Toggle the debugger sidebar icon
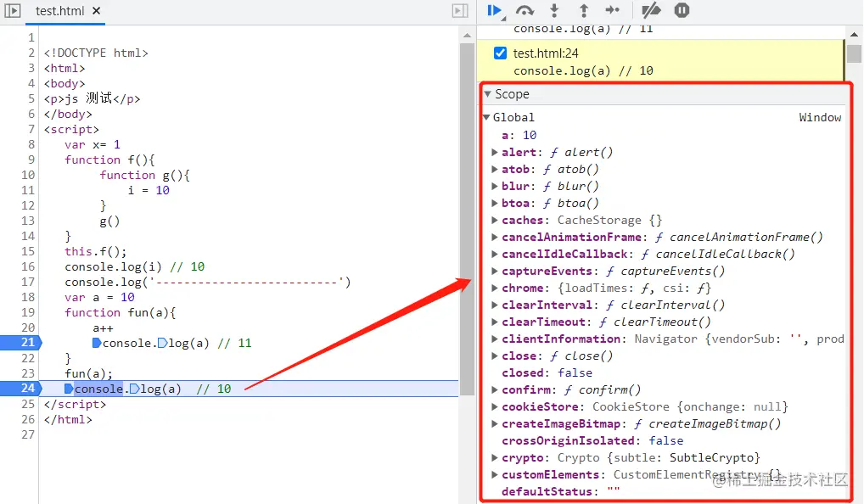Image resolution: width=864 pixels, height=504 pixels. point(460,10)
